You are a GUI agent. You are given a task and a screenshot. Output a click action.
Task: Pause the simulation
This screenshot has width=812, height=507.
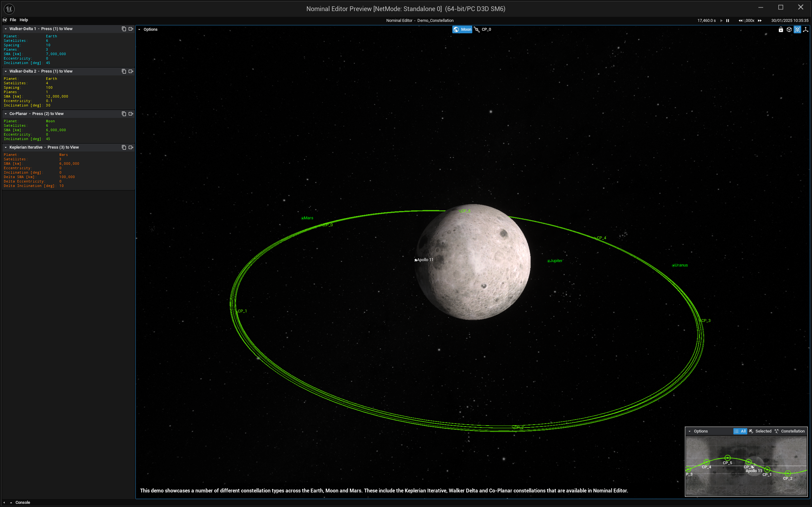pyautogui.click(x=727, y=21)
